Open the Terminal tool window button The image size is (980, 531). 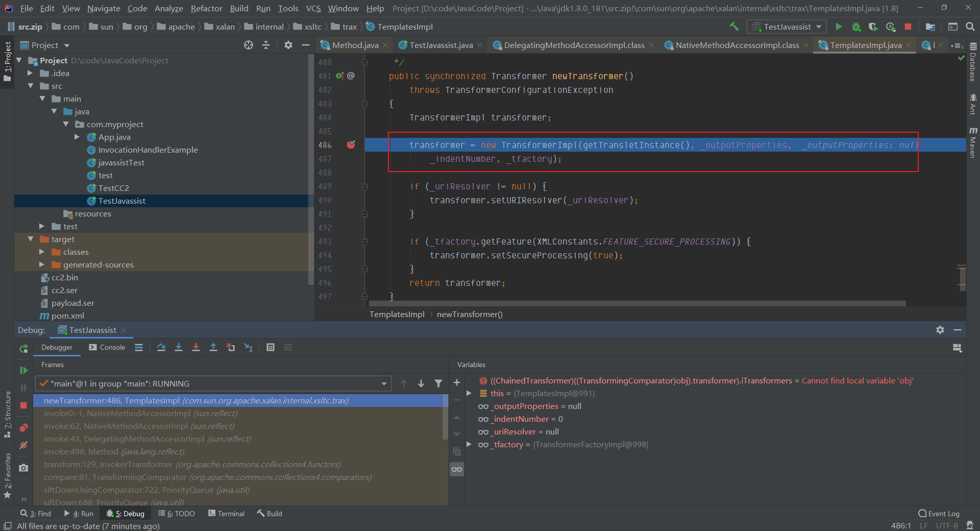click(226, 514)
